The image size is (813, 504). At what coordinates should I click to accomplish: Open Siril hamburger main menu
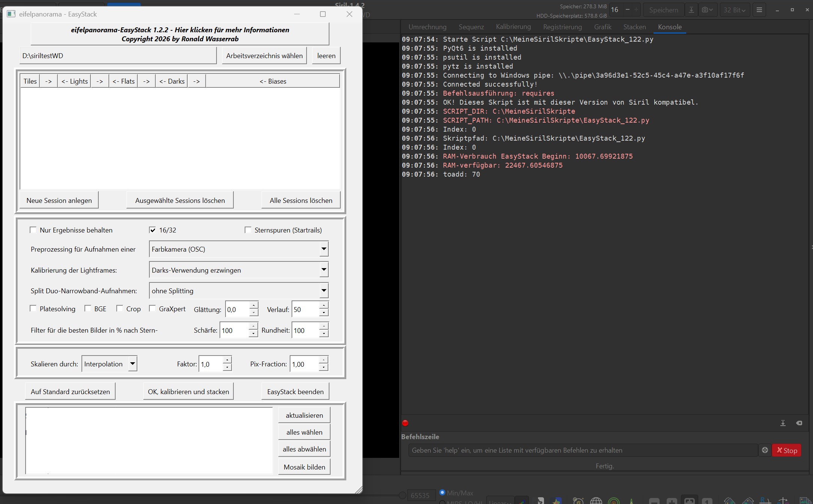759,10
